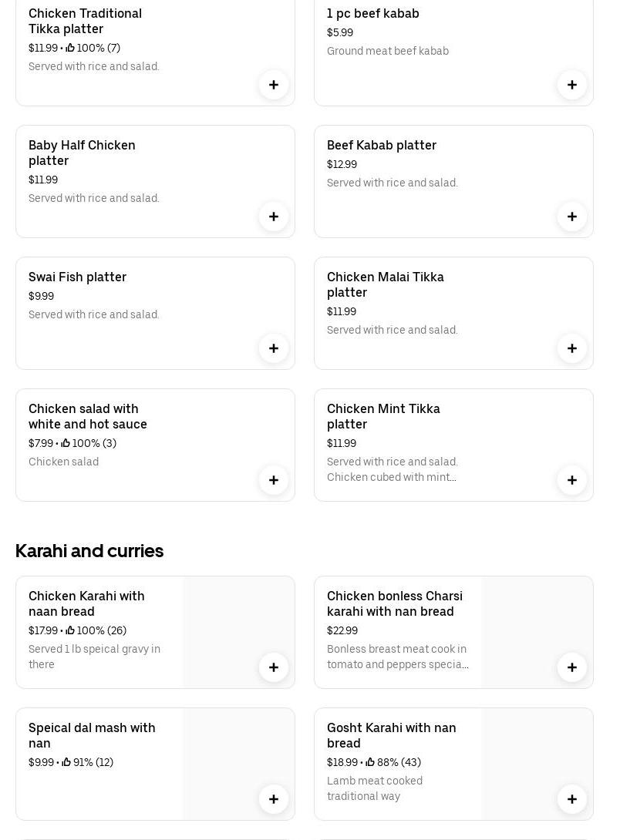Add Baby Half Chicken platter
This screenshot has width=620, height=840.
click(x=274, y=217)
